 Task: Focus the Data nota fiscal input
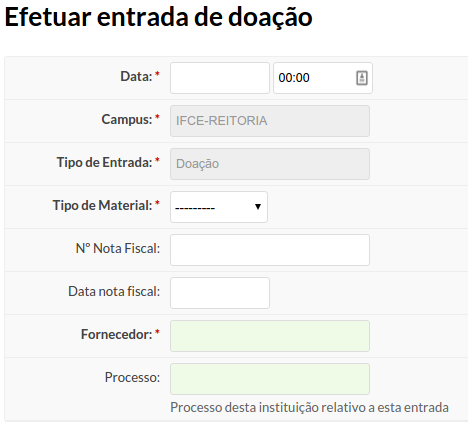(x=220, y=293)
